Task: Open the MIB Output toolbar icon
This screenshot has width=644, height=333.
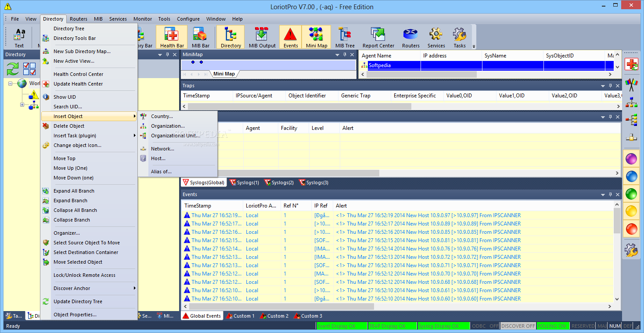Action: point(261,37)
